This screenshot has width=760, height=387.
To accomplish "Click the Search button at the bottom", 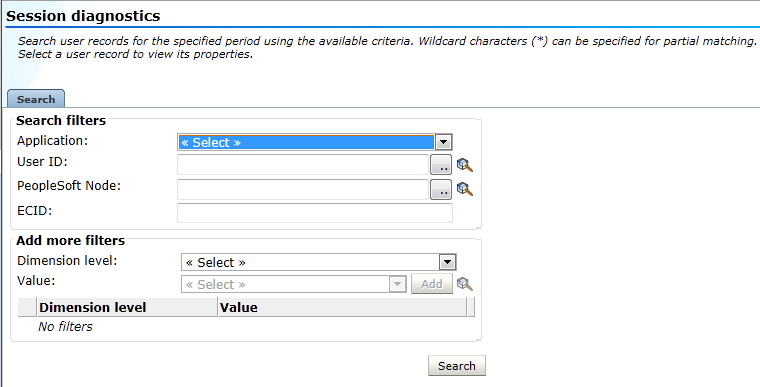I will 457,366.
